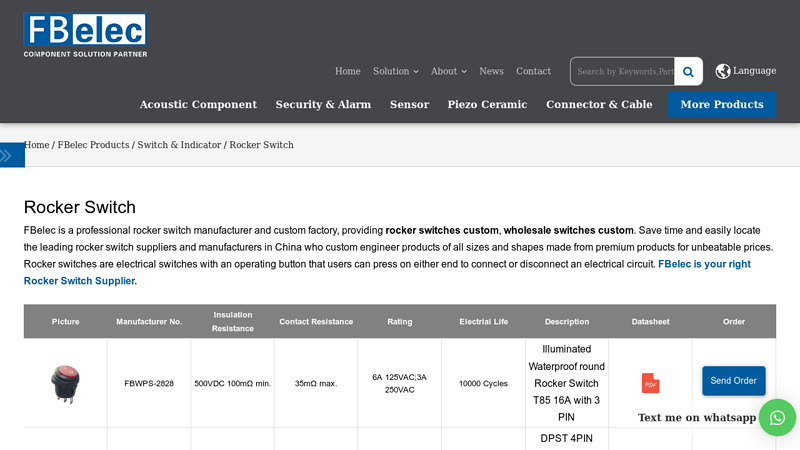Screen dimensions: 800x450
Task: Expand the Solution dropdown menu
Action: coord(396,71)
